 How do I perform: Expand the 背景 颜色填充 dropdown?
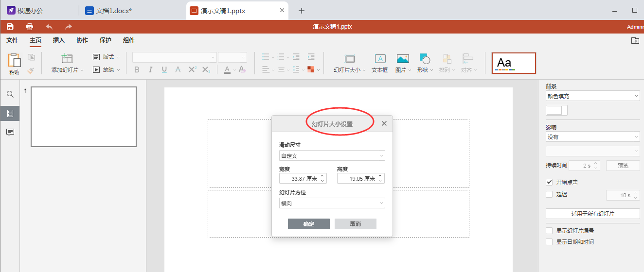(593, 96)
